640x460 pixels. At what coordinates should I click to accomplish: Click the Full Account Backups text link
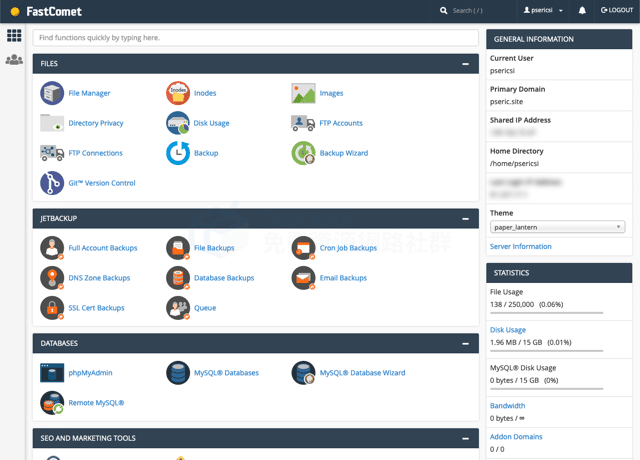click(x=103, y=248)
